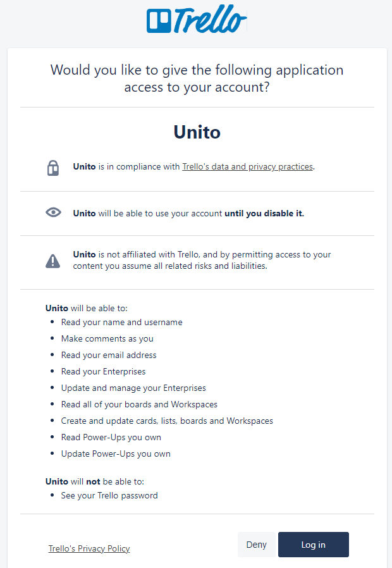392x568 pixels.
Task: Open Trello's Privacy Policy link
Action: 89,548
